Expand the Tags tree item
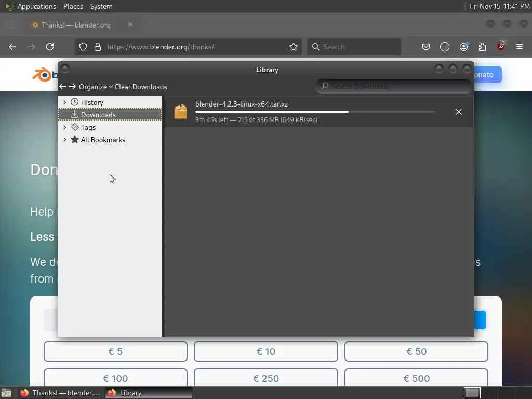532x399 pixels. (65, 127)
